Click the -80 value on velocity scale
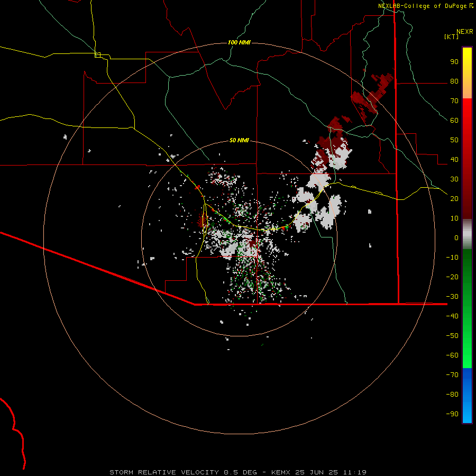476x476 pixels. coord(452,395)
